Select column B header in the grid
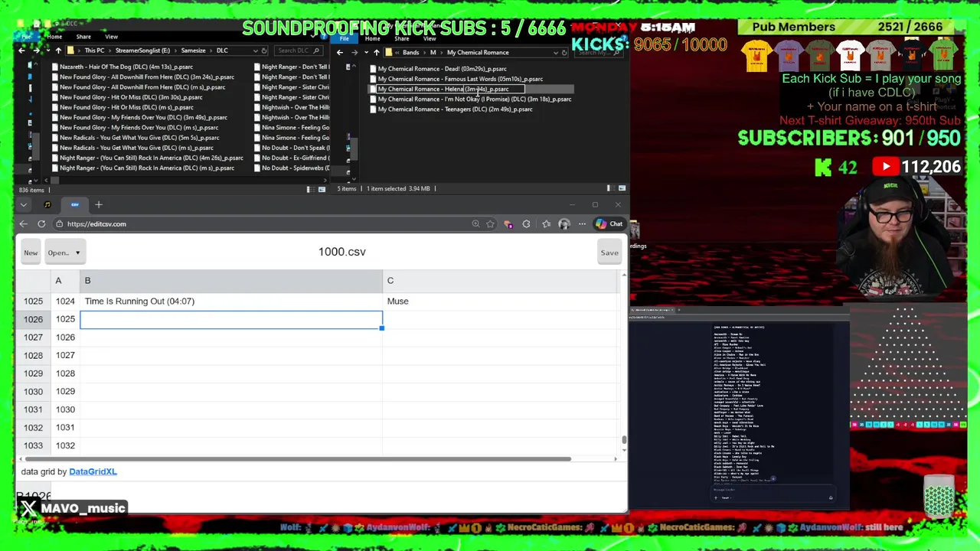This screenshot has width=980, height=551. (x=231, y=281)
